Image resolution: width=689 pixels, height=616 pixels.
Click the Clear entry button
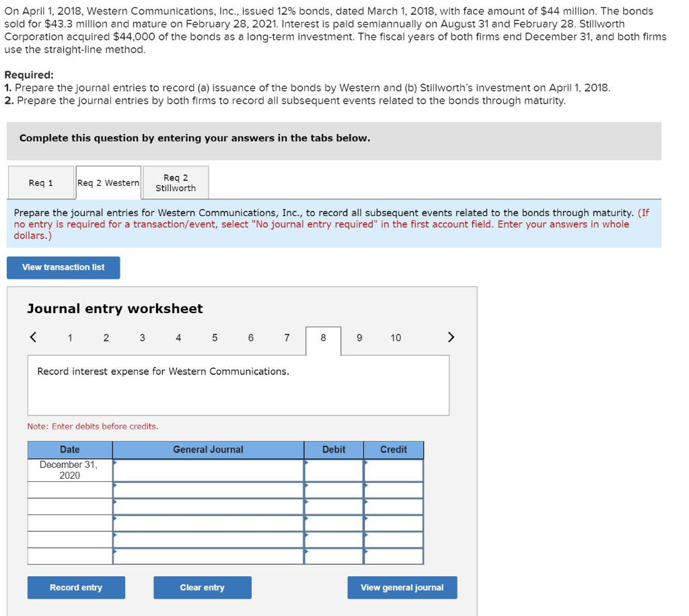point(202,588)
